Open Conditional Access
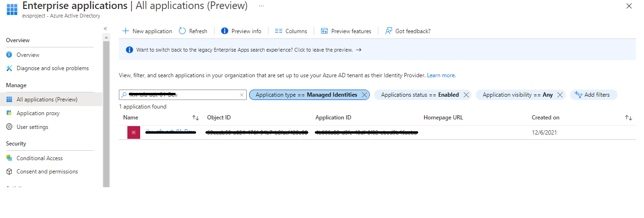 (40, 158)
